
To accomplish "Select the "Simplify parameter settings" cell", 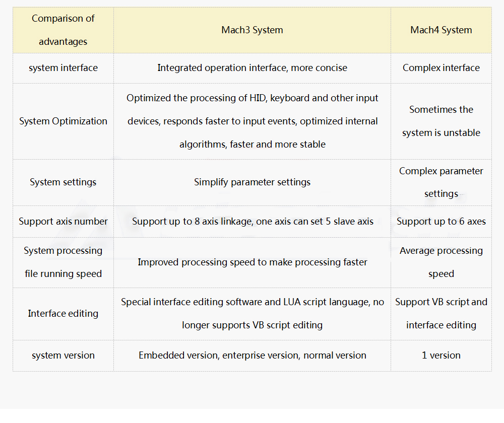I will coord(252,182).
